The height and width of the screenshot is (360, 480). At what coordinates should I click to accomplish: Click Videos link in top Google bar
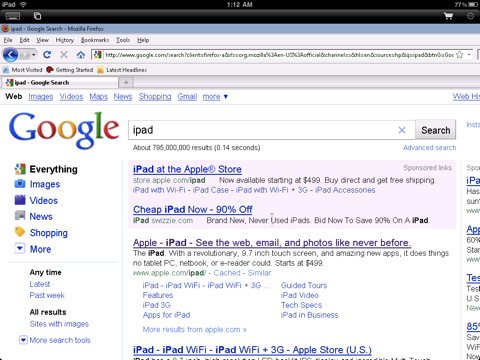coord(71,97)
